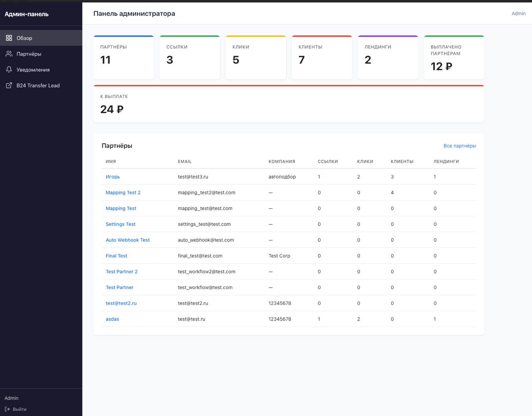Click the logout icon next to Выйти
The image size is (532, 416).
[7, 409]
